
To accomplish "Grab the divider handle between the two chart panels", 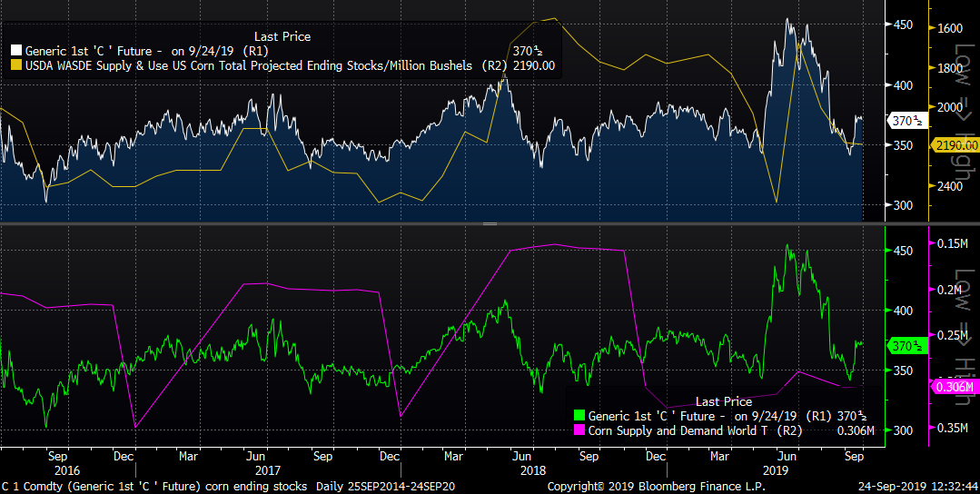I will click(490, 223).
